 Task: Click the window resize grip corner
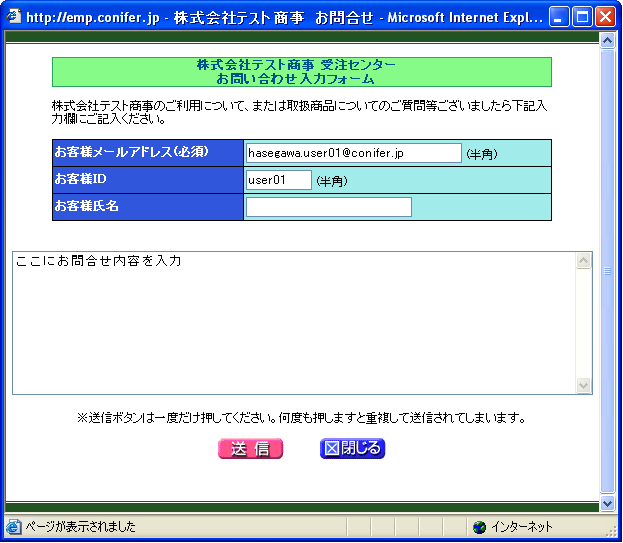(612, 532)
